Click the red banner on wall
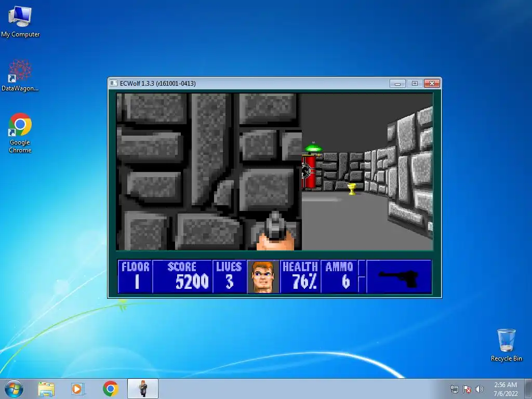 coord(309,171)
